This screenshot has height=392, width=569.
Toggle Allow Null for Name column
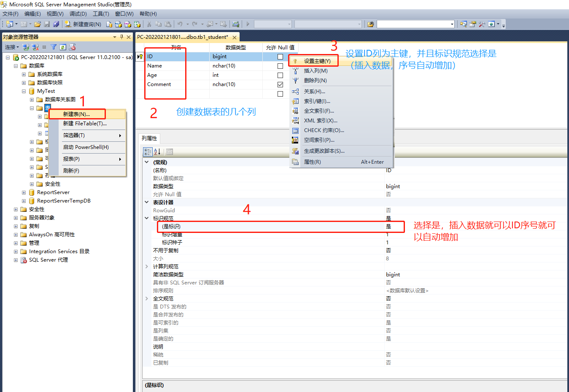click(280, 66)
